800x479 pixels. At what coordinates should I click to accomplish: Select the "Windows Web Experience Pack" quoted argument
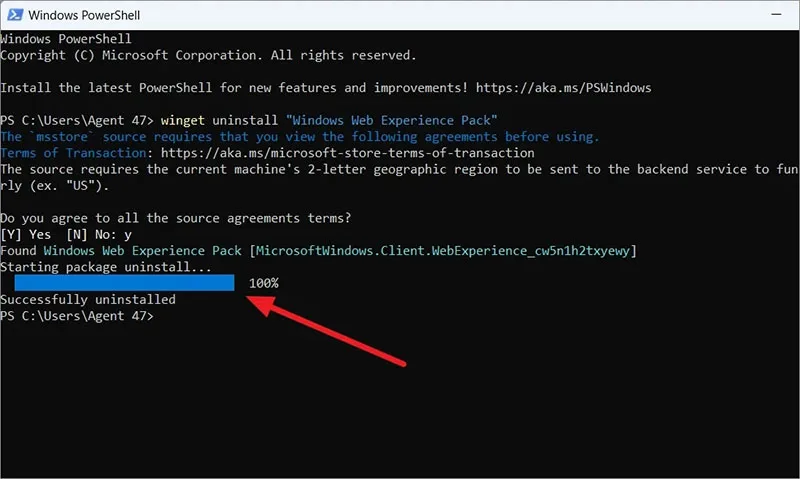391,120
